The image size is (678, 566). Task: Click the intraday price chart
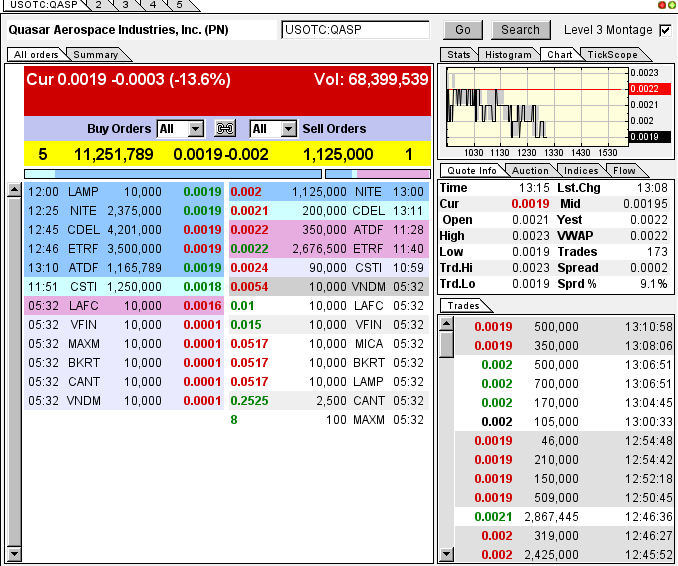pyautogui.click(x=537, y=106)
